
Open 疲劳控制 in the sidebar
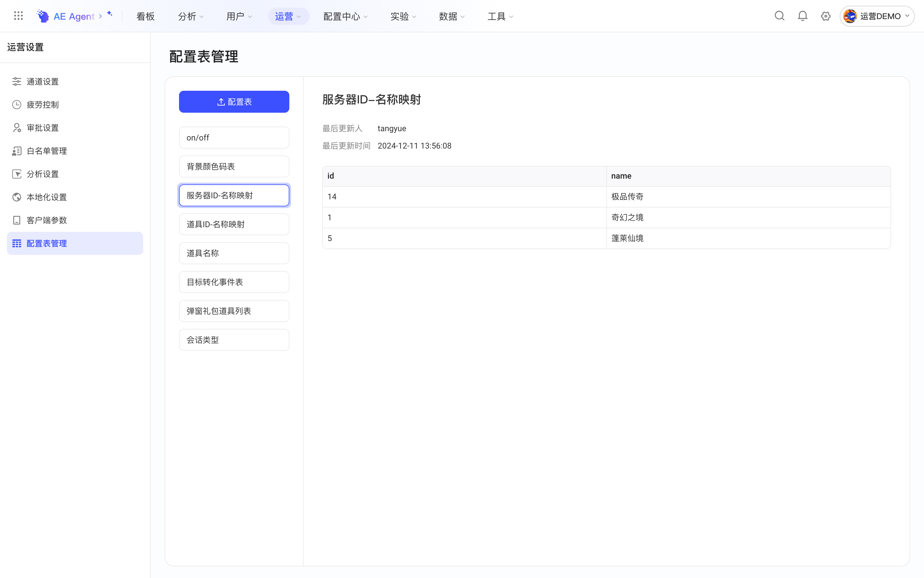tap(75, 105)
